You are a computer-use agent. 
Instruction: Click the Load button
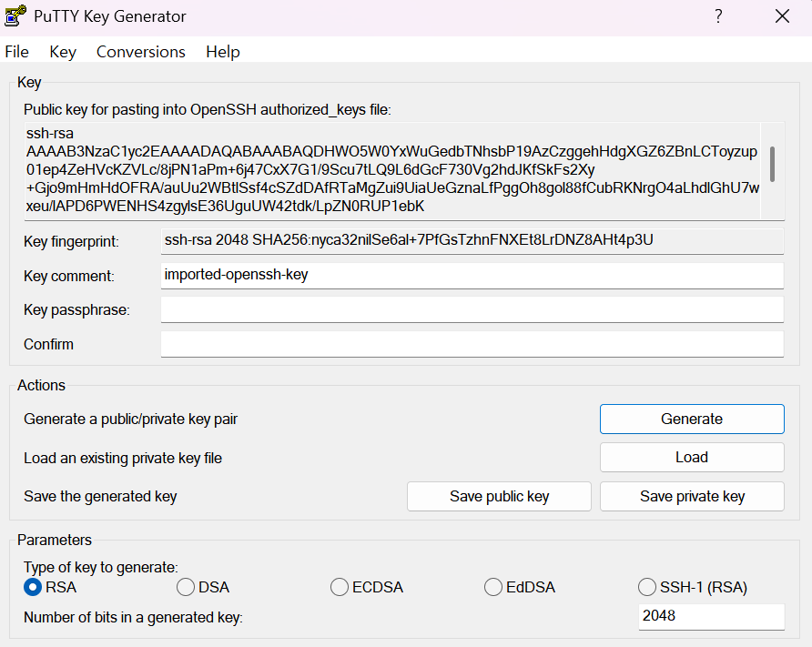(x=692, y=458)
